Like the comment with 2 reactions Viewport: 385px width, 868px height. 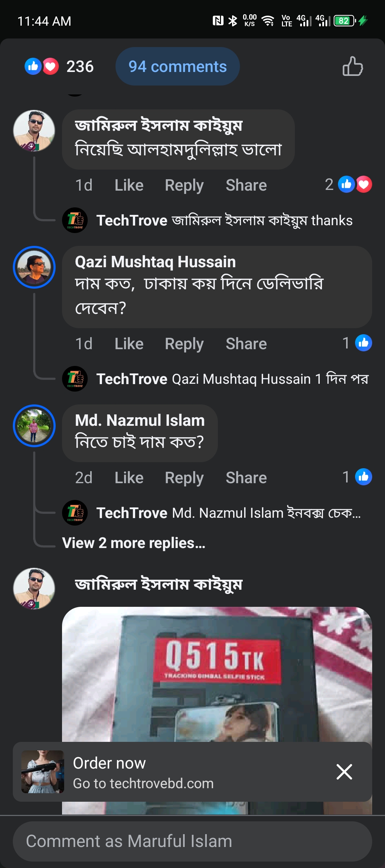pyautogui.click(x=129, y=185)
